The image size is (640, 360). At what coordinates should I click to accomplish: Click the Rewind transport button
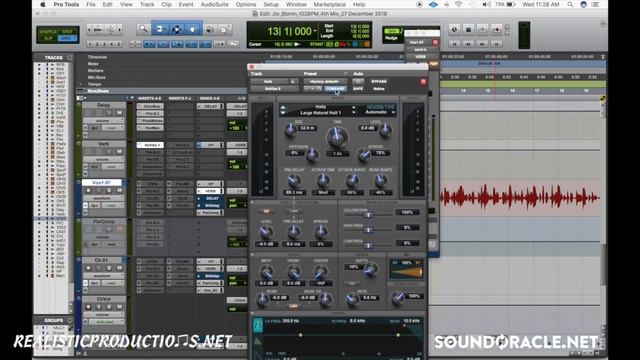(x=468, y=43)
